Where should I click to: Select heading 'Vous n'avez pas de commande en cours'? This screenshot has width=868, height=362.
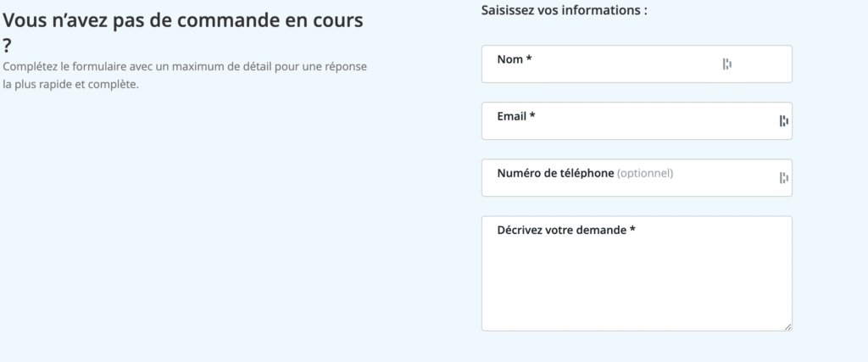[183, 20]
